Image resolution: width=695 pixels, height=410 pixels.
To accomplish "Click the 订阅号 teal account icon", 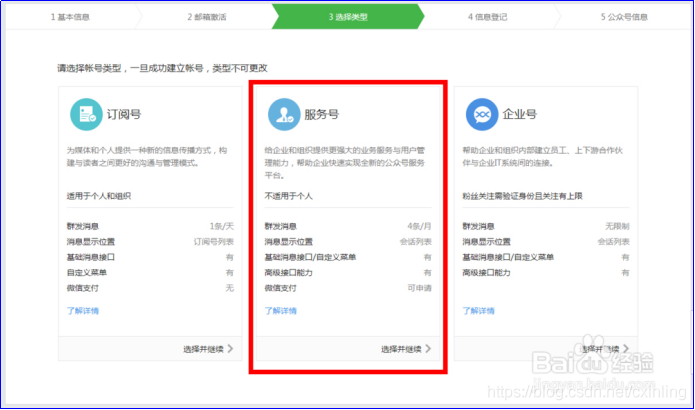I will 86,114.
